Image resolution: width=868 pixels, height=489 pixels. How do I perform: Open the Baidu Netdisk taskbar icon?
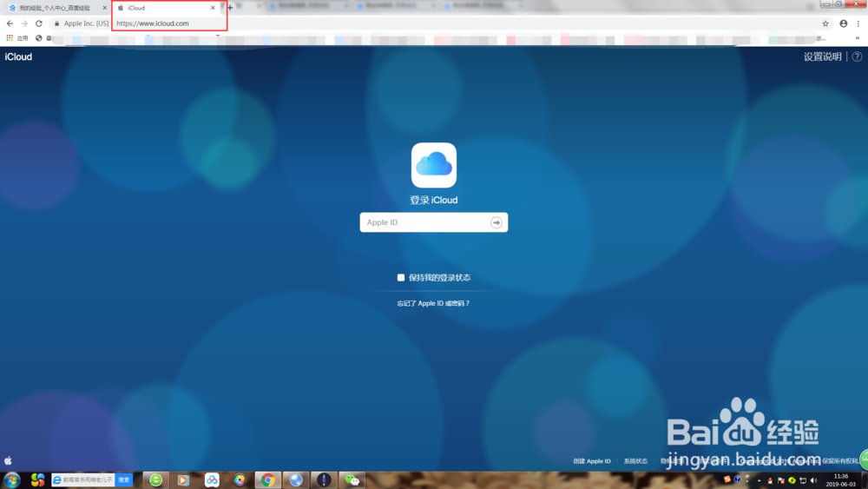pos(212,480)
